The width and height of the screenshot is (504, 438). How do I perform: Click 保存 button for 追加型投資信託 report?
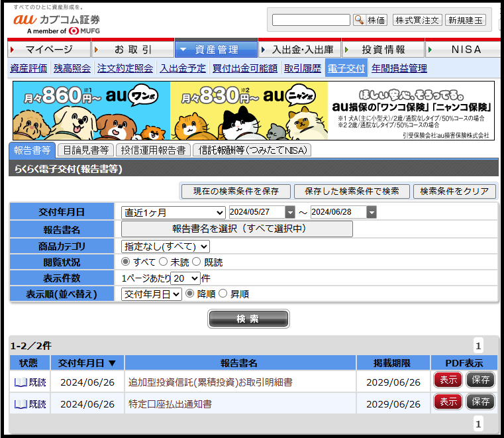(x=480, y=380)
